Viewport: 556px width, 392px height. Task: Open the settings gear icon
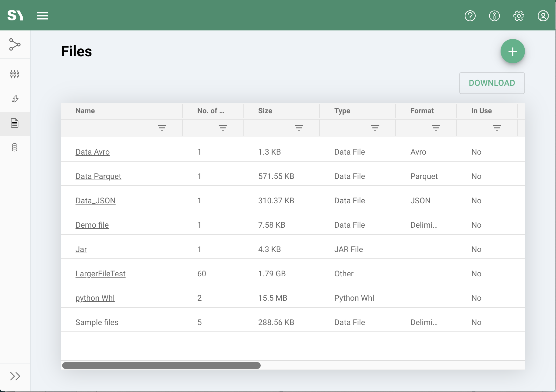(519, 16)
